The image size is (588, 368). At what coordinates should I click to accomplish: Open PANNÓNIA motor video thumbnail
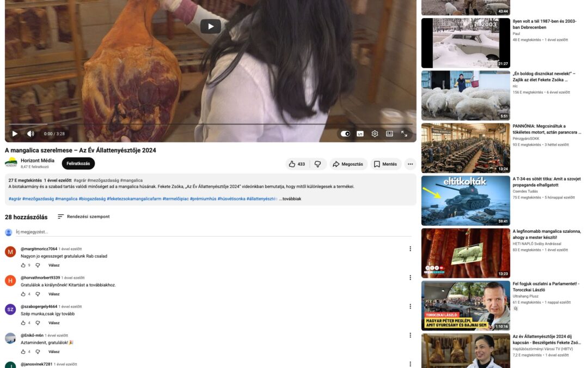465,148
